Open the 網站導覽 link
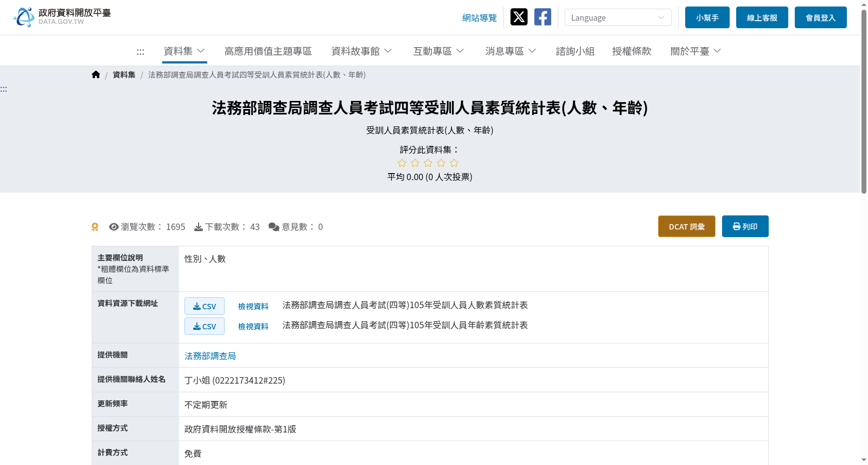Viewport: 868px width, 465px height. [x=480, y=18]
